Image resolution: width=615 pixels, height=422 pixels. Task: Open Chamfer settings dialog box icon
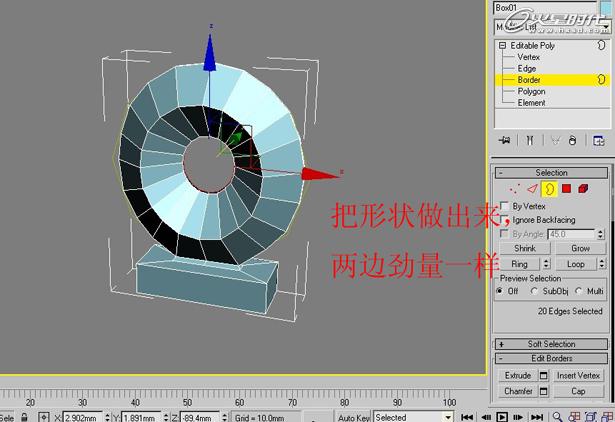click(x=544, y=391)
